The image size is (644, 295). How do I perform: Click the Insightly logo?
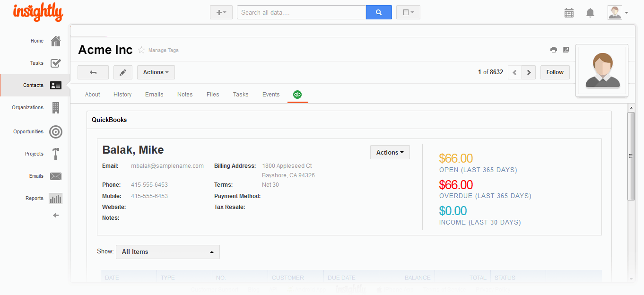pos(38,12)
